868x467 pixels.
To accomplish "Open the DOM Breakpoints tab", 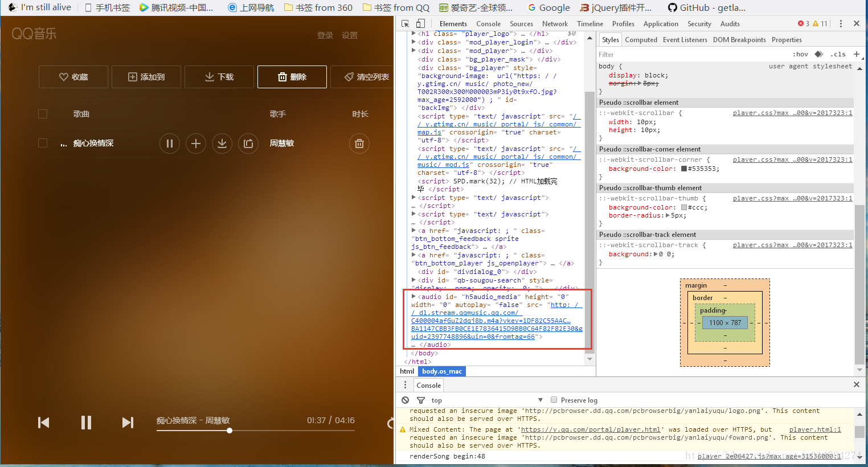I will pos(739,39).
